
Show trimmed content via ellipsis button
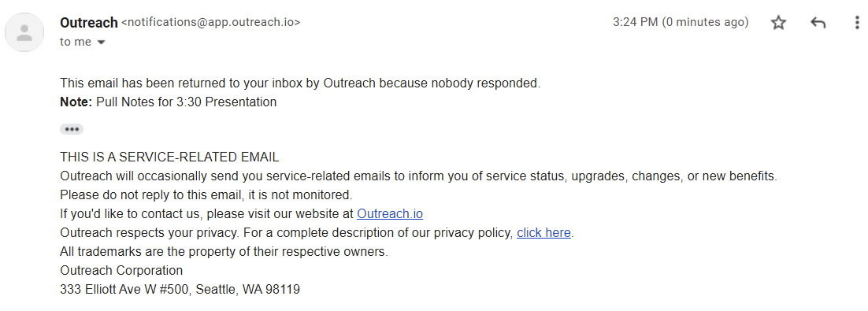coord(72,129)
